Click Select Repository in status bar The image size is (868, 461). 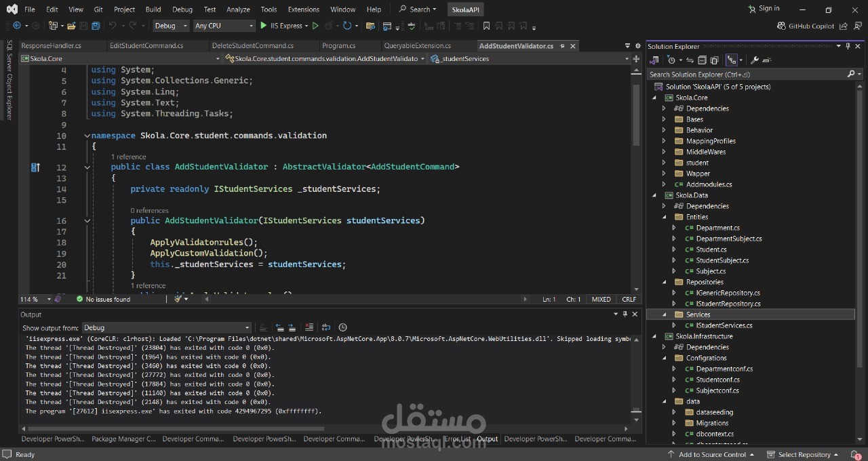coord(804,455)
